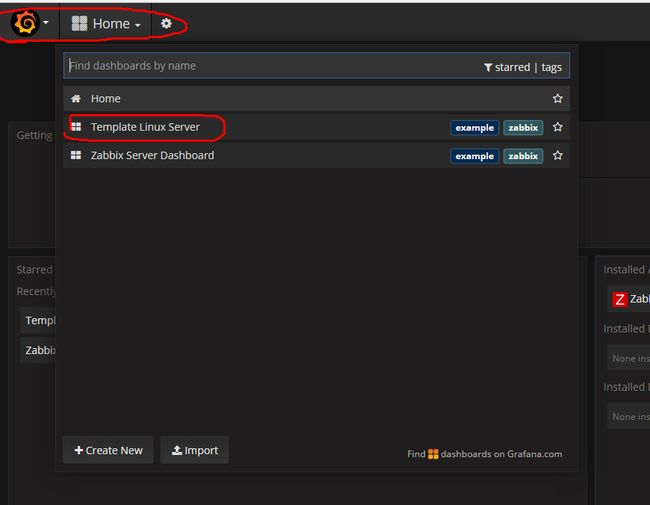Star the Home dashboard
Viewport: 650px width, 505px height.
558,99
